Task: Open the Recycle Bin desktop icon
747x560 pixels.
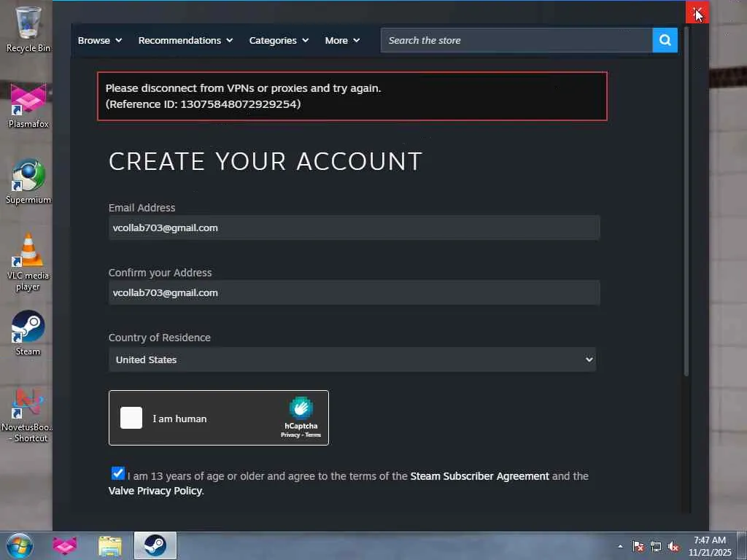Action: 28,28
